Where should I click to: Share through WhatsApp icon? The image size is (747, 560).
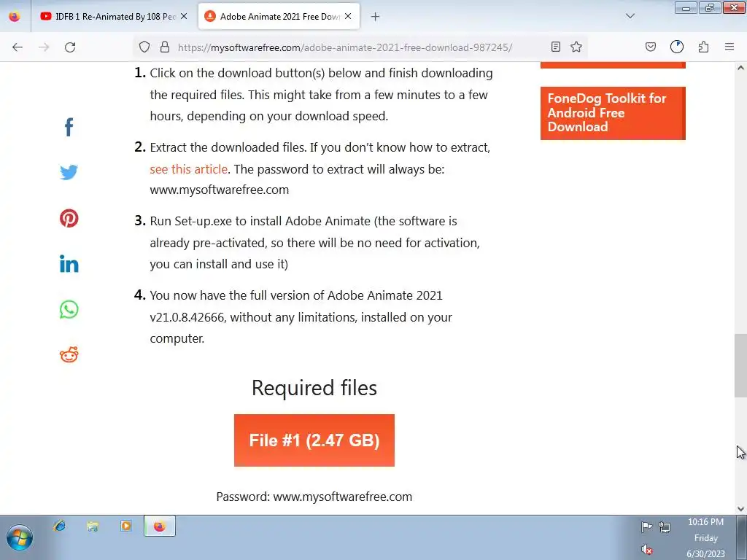pyautogui.click(x=69, y=309)
